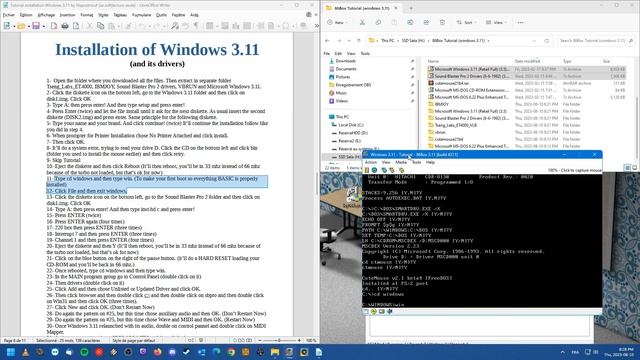This screenshot has height=360, width=640.
Task: Toggle formatting marks (pilcrow) in Writer
Action: coord(196,26)
